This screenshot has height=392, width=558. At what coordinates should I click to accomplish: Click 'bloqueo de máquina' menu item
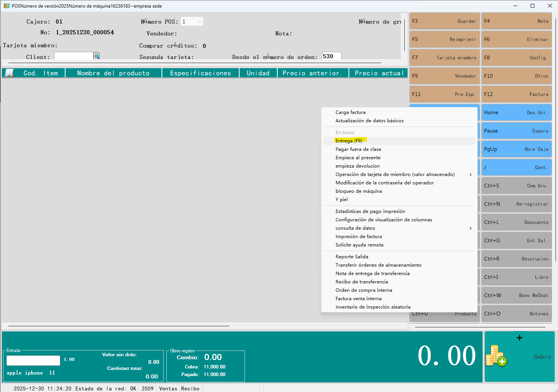click(358, 191)
